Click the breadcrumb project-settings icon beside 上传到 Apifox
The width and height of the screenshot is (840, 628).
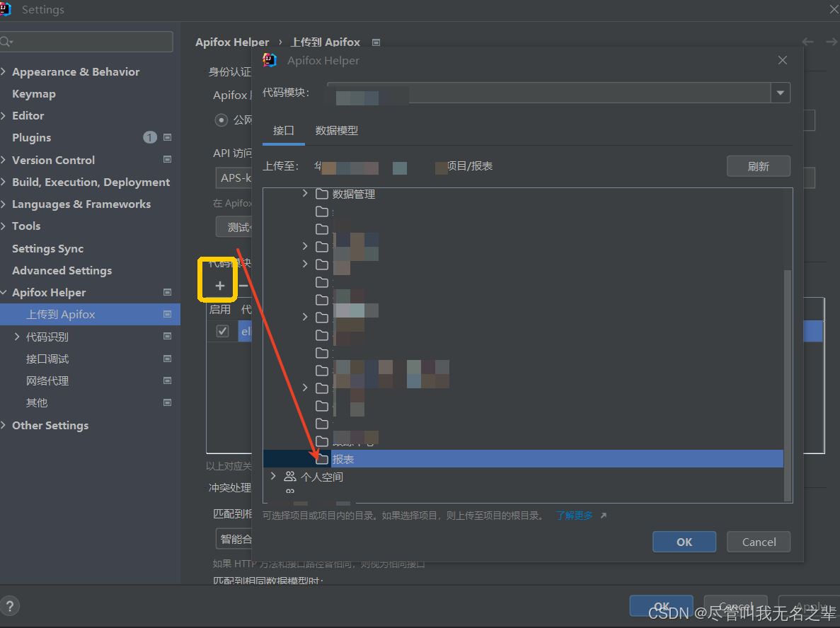376,42
